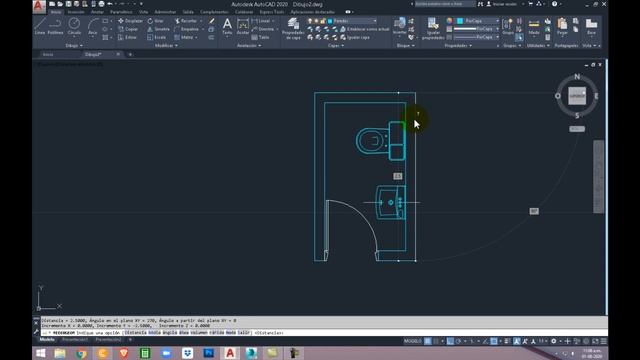
Task: Click Igualar propiedades tool
Action: [x=433, y=29]
